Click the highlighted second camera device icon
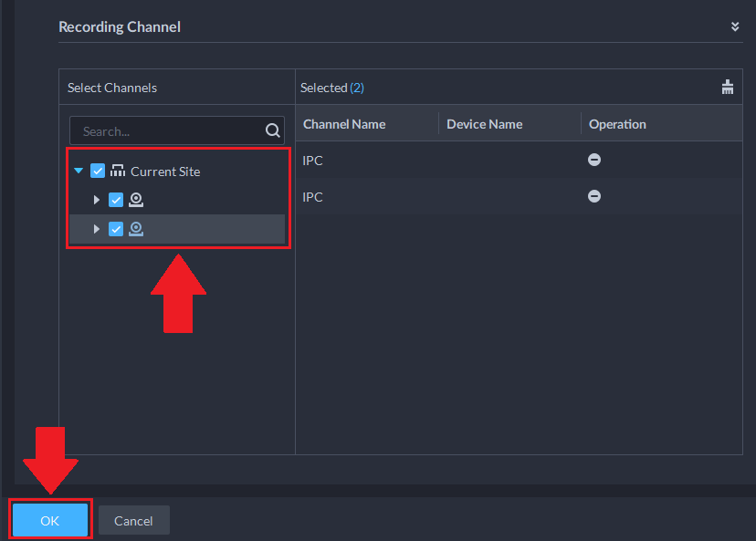Image resolution: width=756 pixels, height=541 pixels. 136,229
